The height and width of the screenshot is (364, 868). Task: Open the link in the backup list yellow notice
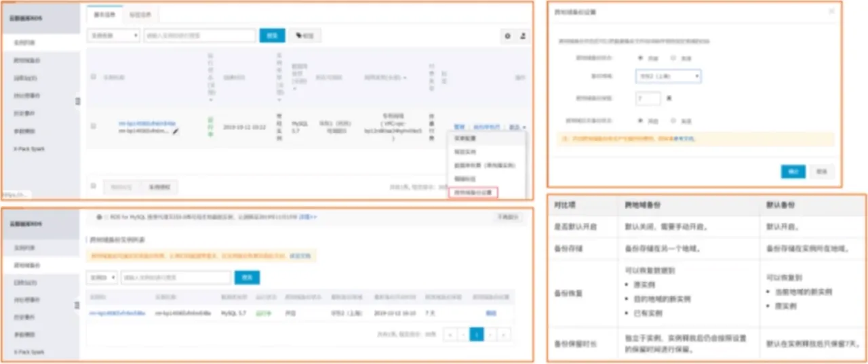pos(300,256)
